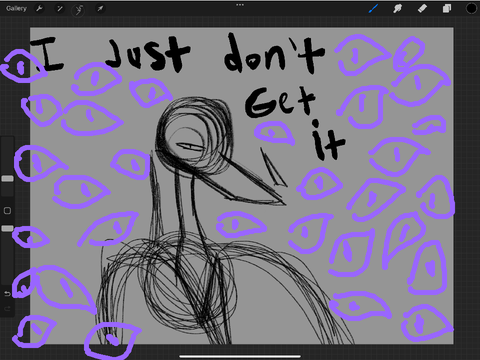The height and width of the screenshot is (360, 480).
Task: Activate the Transform arrow tool
Action: 100,9
